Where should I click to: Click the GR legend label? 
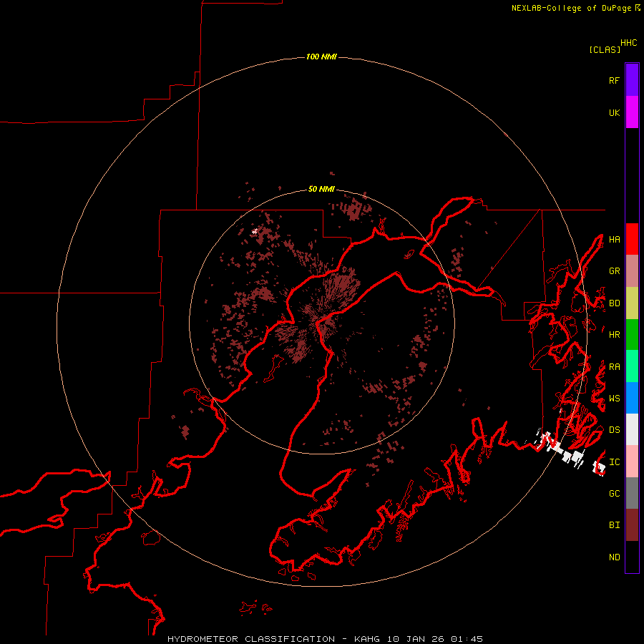click(614, 271)
